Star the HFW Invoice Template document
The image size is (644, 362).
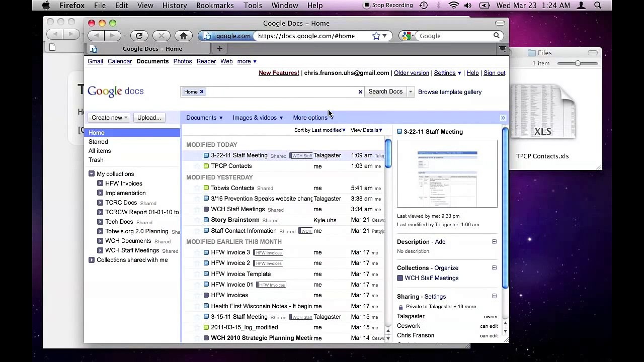[x=197, y=274]
